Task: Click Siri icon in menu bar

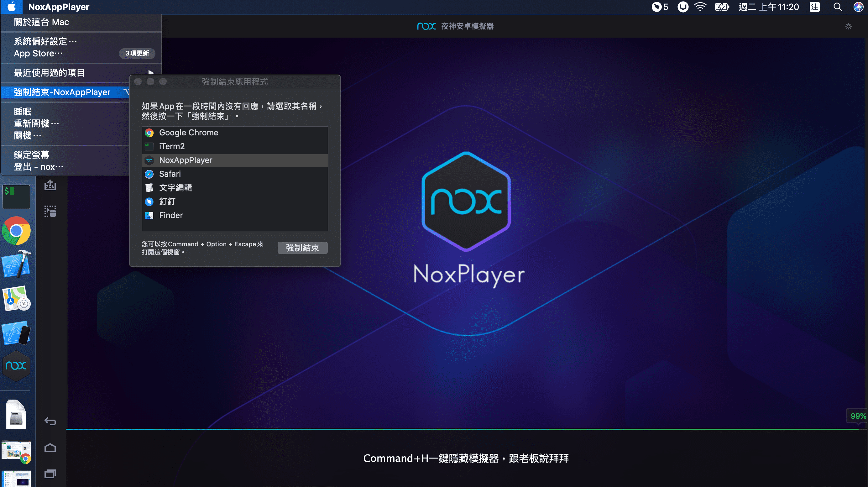Action: point(858,7)
